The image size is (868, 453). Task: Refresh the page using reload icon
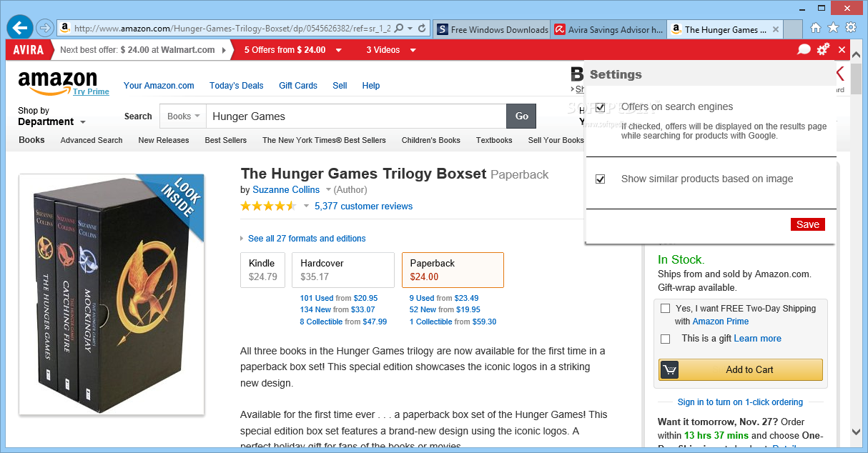click(422, 29)
